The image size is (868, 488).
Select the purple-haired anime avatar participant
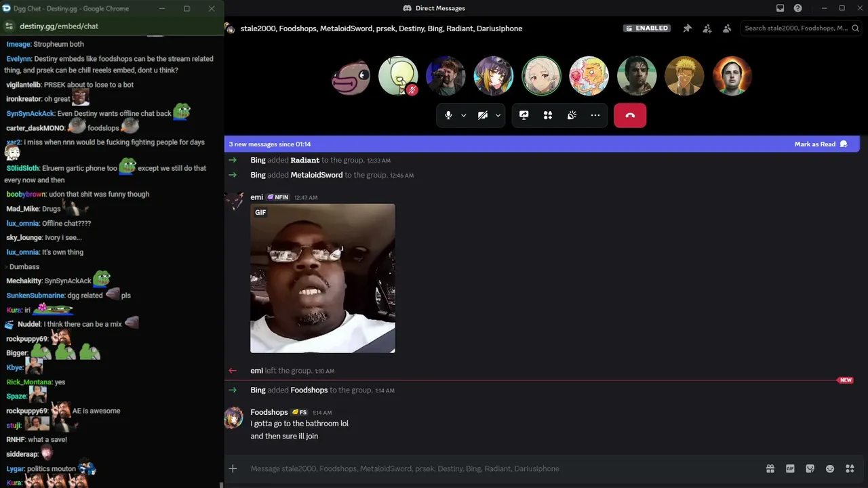(x=494, y=76)
